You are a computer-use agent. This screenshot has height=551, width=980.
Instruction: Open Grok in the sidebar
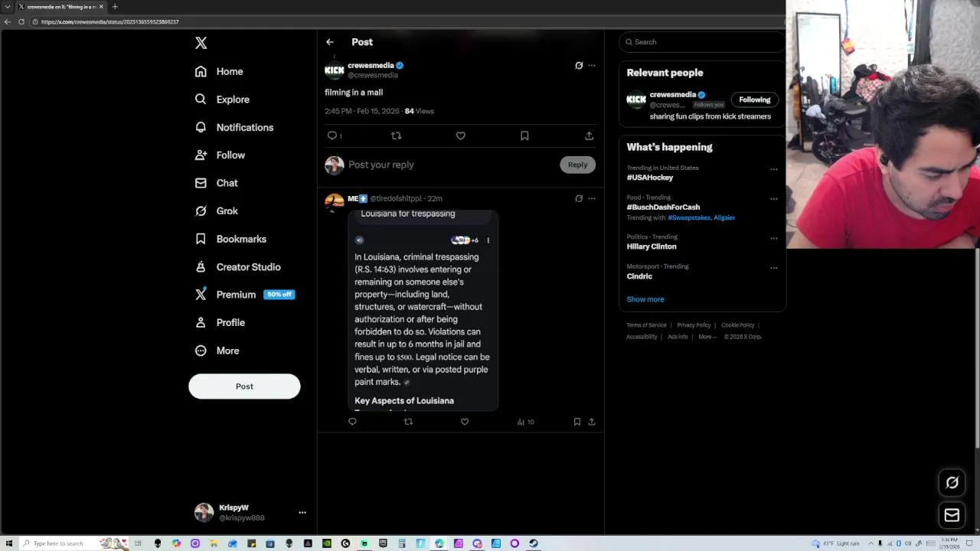click(x=216, y=210)
